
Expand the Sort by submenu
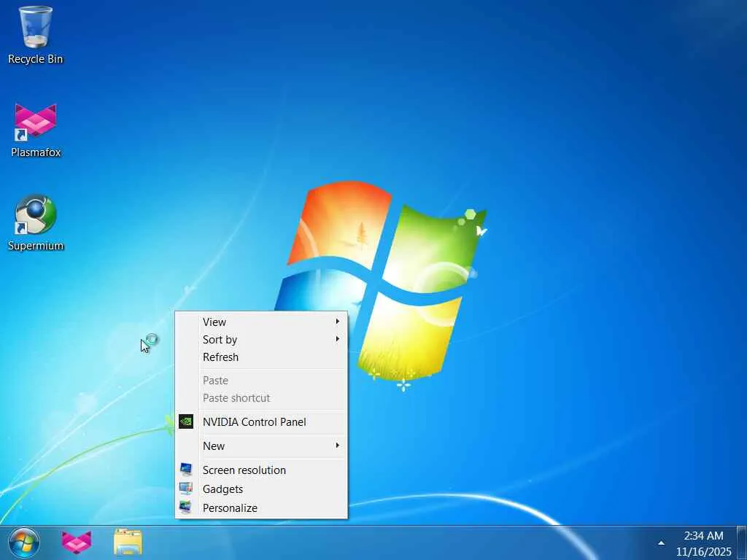pos(261,340)
